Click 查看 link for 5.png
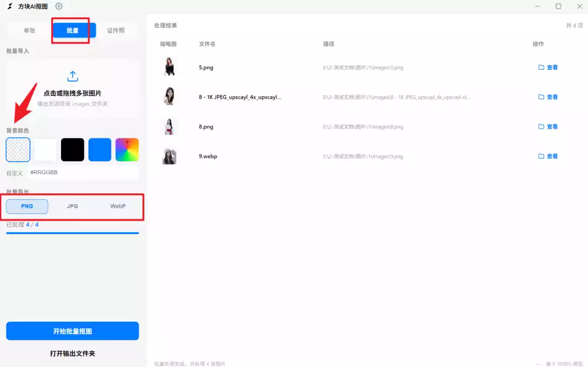Screen dimensions: 588x367 (552, 68)
